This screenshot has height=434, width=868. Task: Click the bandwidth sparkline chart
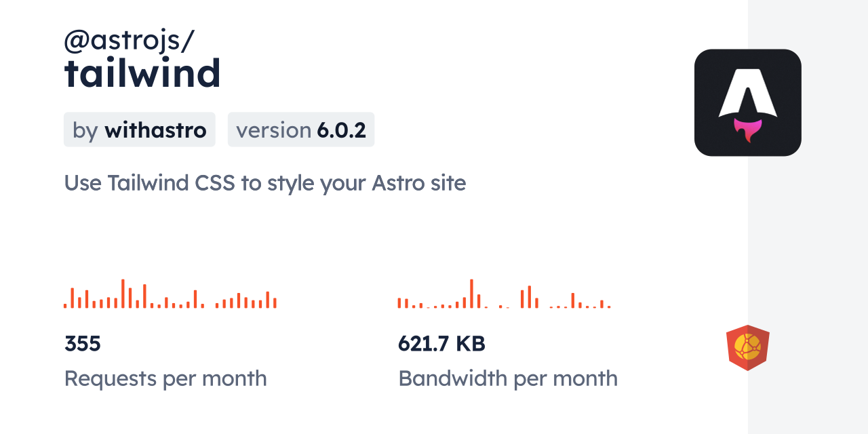(x=504, y=294)
